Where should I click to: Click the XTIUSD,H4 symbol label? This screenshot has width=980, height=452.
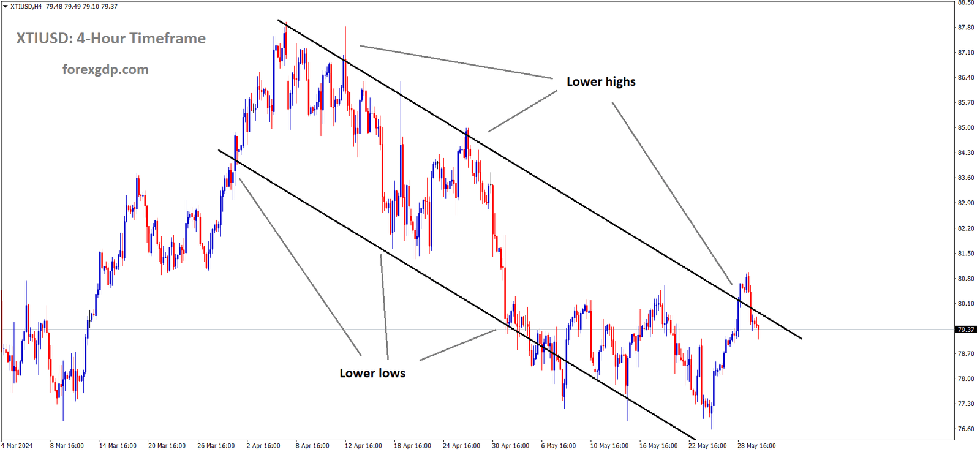(x=26, y=6)
